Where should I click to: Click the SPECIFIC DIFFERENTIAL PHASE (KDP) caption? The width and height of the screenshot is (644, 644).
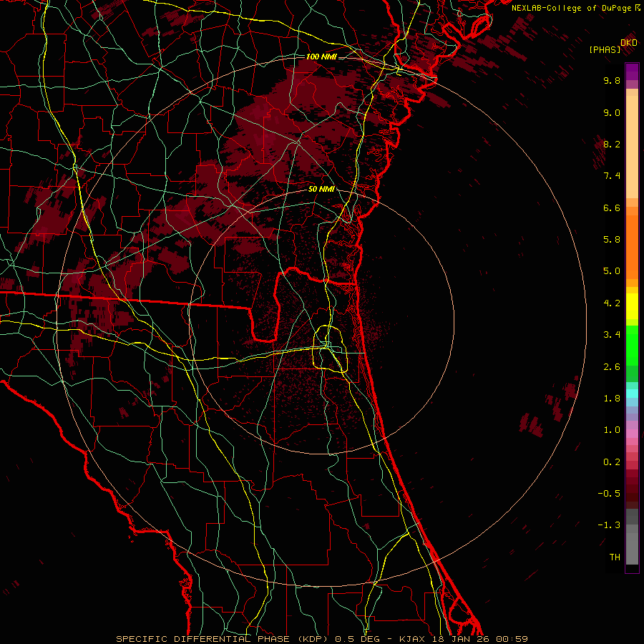click(223, 639)
